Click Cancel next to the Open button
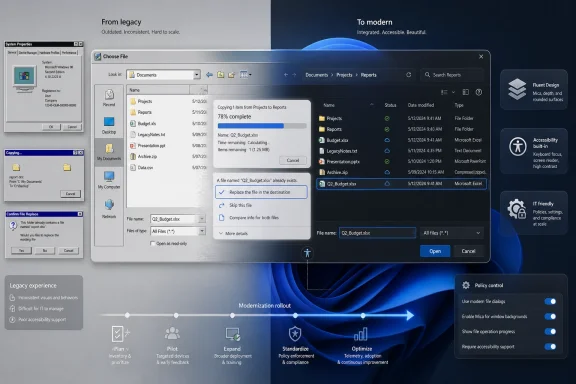576x384 pixels. click(468, 251)
